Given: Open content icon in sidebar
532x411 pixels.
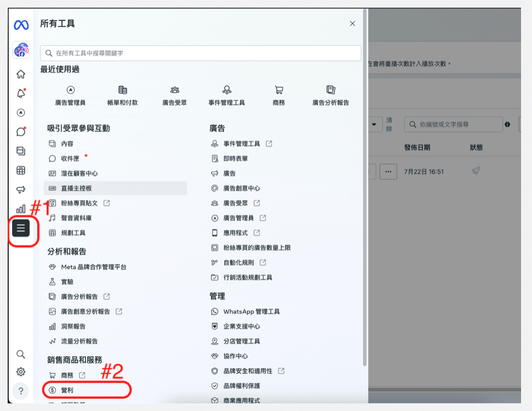Looking at the screenshot, I should 21,151.
